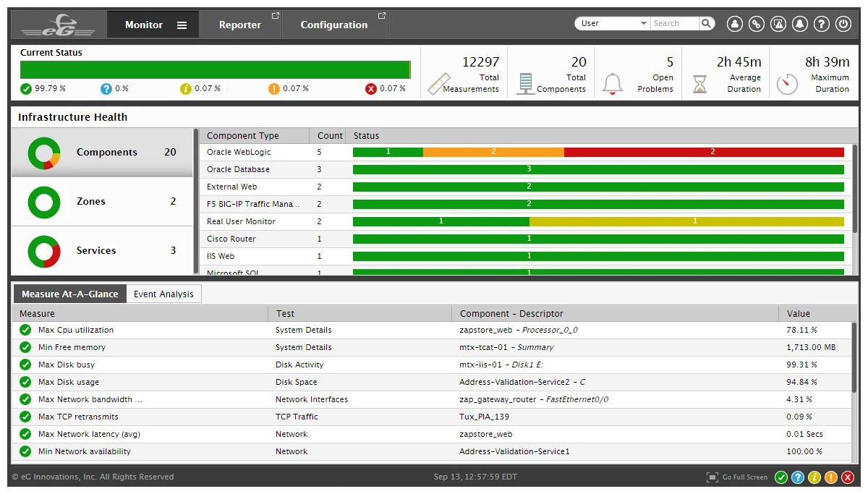Click the Oracle Database row label

coord(238,169)
